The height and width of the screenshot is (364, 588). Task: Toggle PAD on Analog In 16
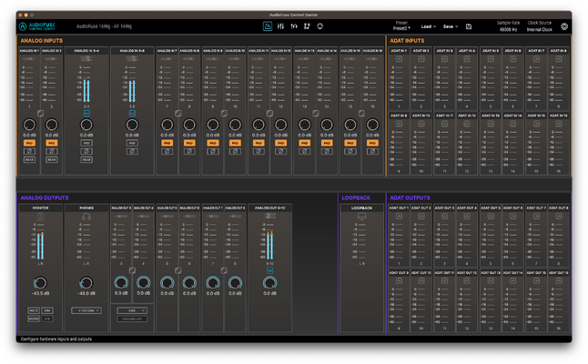[x=372, y=143]
